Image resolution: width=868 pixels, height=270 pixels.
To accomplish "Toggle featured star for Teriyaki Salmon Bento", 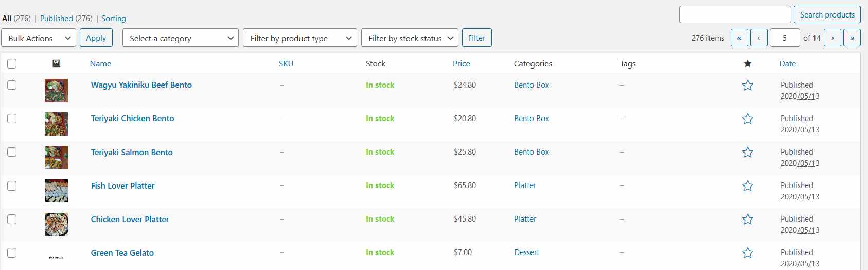I will coord(747,153).
